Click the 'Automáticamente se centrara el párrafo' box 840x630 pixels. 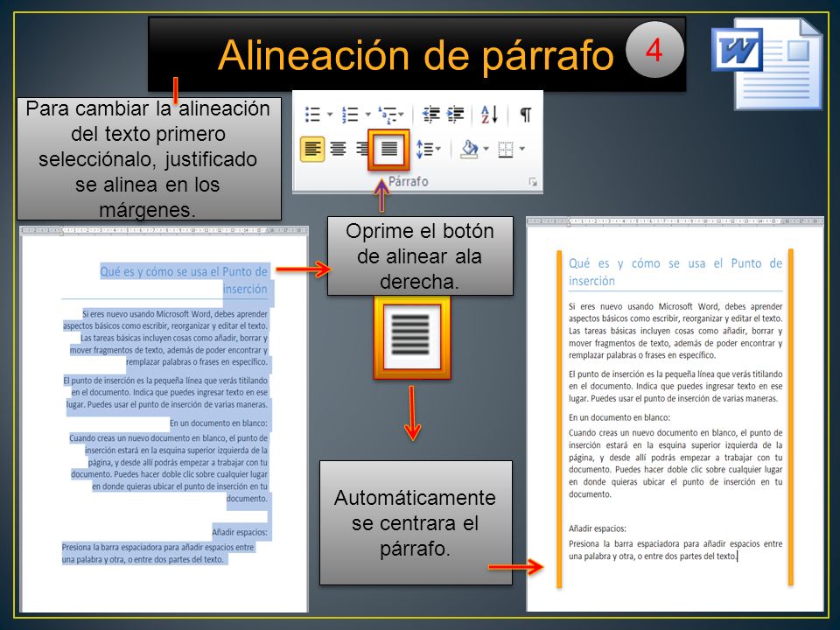click(416, 523)
